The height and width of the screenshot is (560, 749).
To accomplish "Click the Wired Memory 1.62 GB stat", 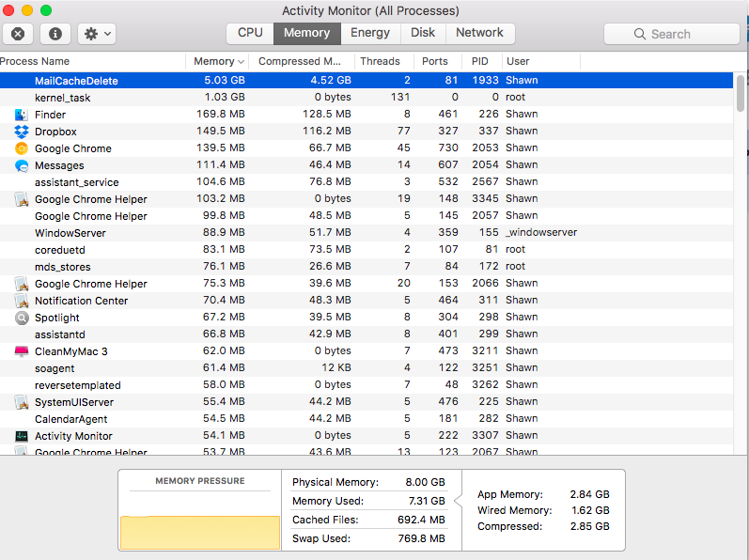I will click(543, 510).
